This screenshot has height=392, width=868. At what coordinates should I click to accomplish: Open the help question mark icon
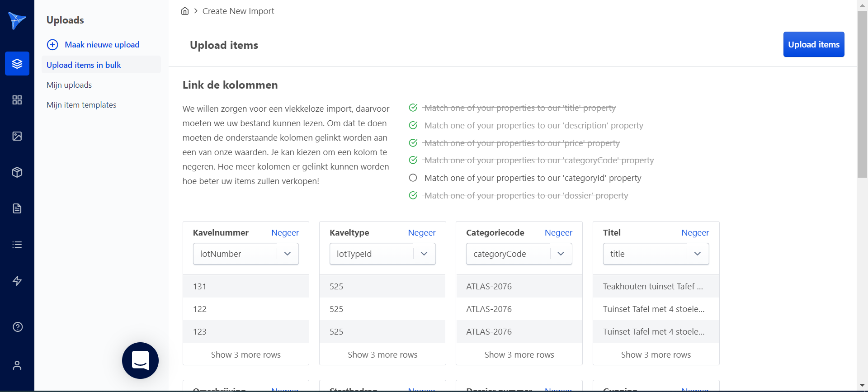click(17, 327)
